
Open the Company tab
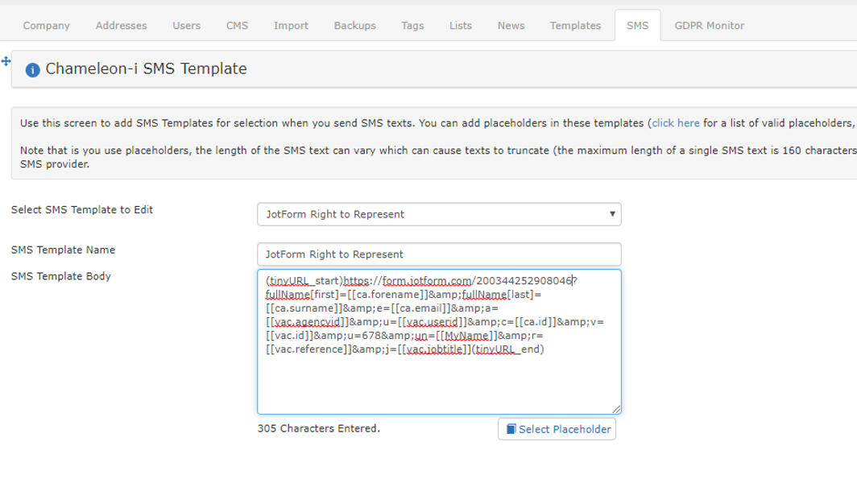(47, 26)
